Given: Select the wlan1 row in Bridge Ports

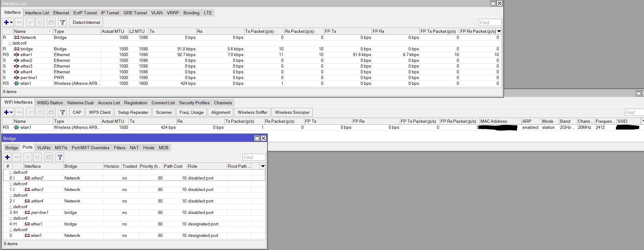Looking at the screenshot, I should coord(134,235).
